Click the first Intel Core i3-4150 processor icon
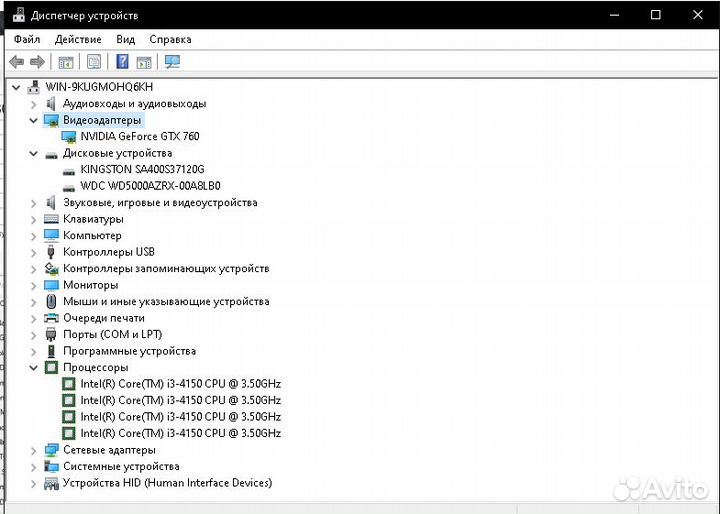Image resolution: width=720 pixels, height=514 pixels. 68,384
